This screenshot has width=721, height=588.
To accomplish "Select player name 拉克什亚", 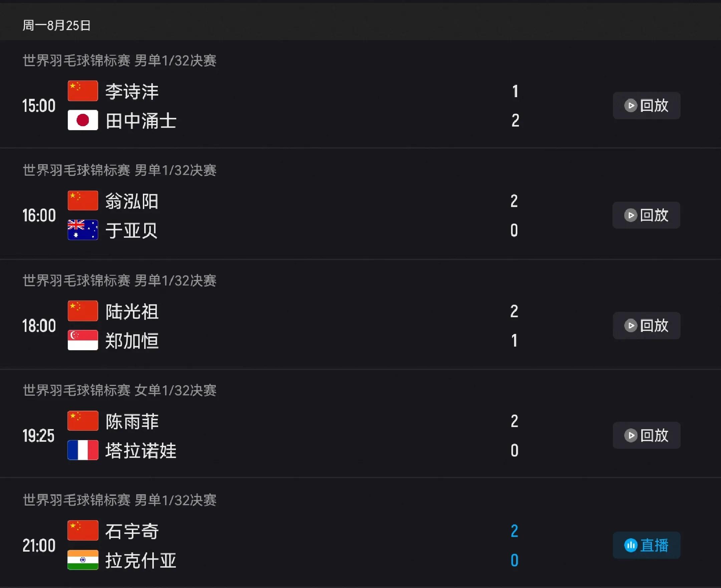I will 141,560.
